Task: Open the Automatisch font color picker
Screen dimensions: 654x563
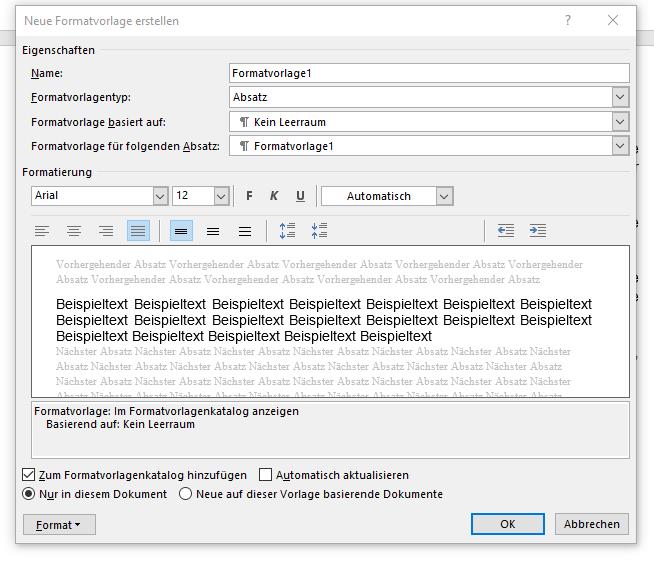Action: coord(444,196)
